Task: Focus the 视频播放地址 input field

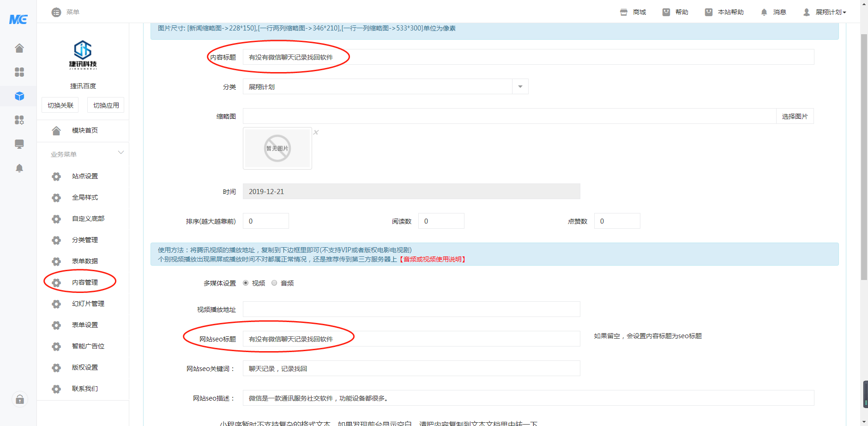Action: (x=411, y=309)
